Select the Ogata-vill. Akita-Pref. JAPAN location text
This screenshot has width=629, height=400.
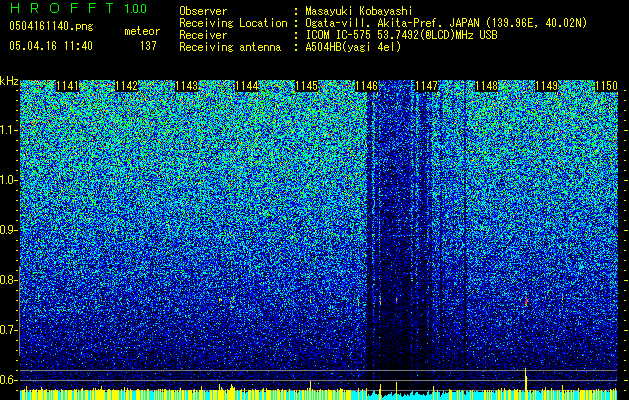[446, 23]
